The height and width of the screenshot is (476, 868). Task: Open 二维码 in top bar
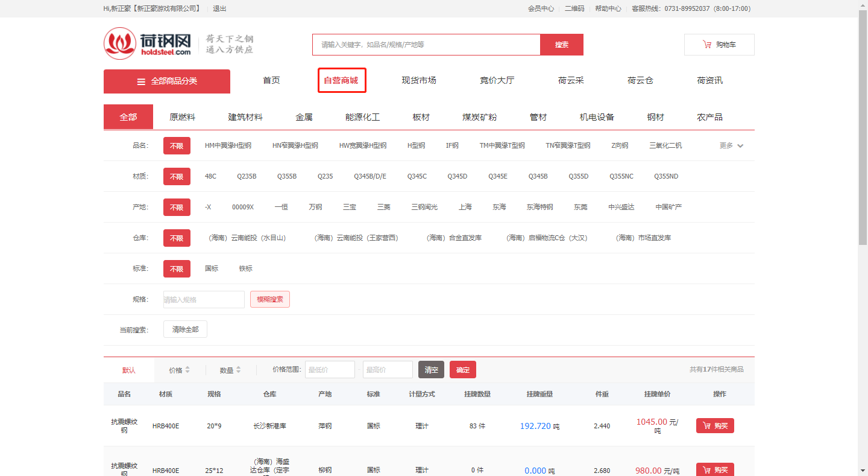pos(574,8)
